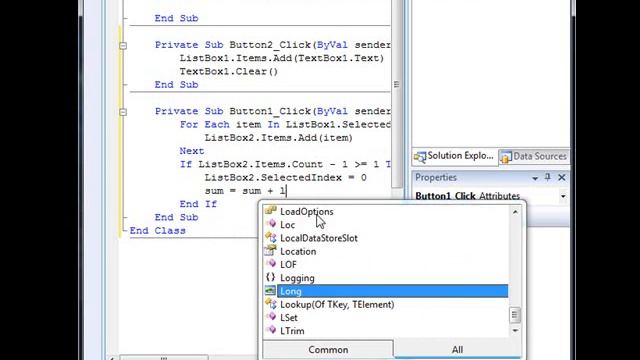Close the Properties panel

(x=562, y=178)
